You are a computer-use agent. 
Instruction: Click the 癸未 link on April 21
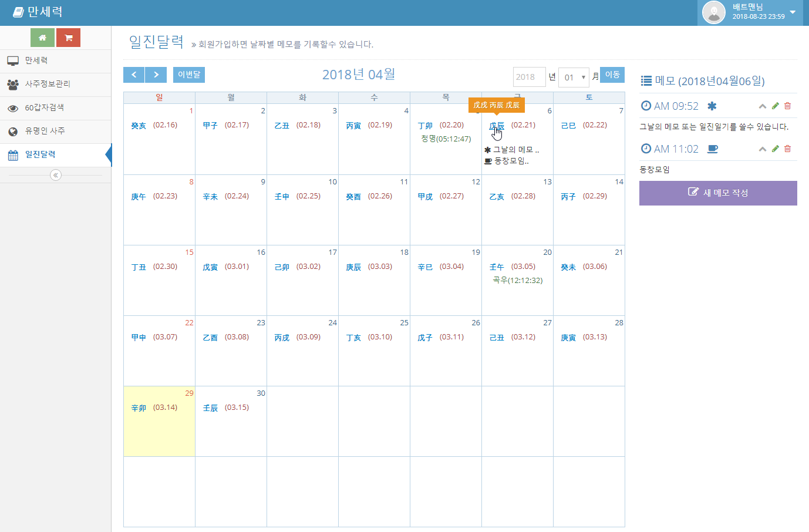[x=568, y=267]
